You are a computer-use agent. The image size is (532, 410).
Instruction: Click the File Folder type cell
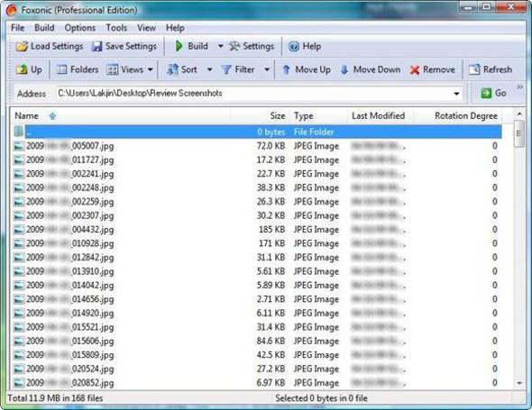coord(314,132)
